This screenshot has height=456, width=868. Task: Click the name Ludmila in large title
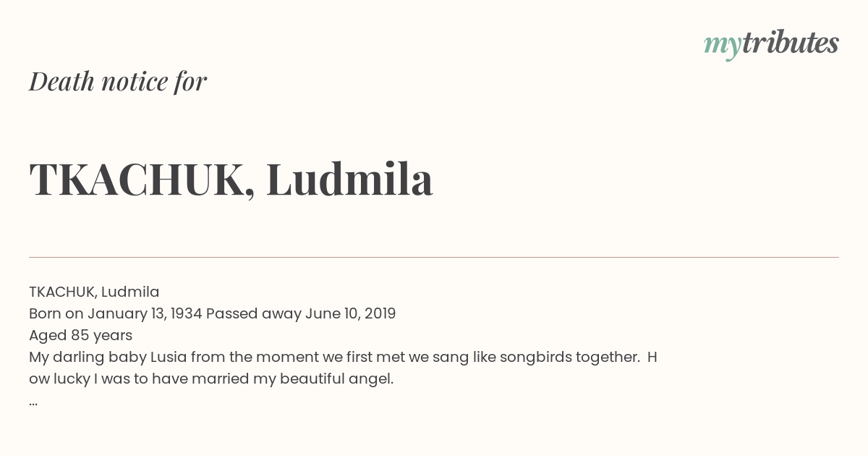(349, 179)
